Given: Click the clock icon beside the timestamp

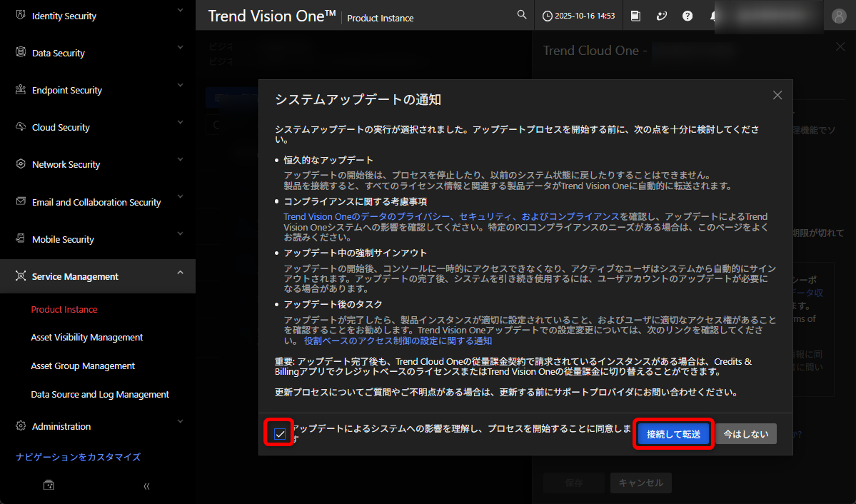Looking at the screenshot, I should point(547,16).
